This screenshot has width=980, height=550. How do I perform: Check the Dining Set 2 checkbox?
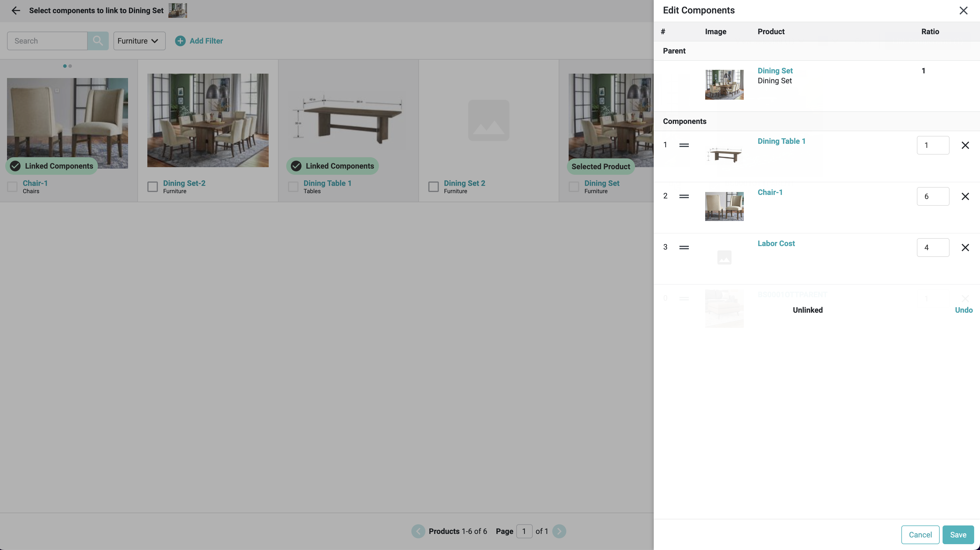[x=433, y=187]
